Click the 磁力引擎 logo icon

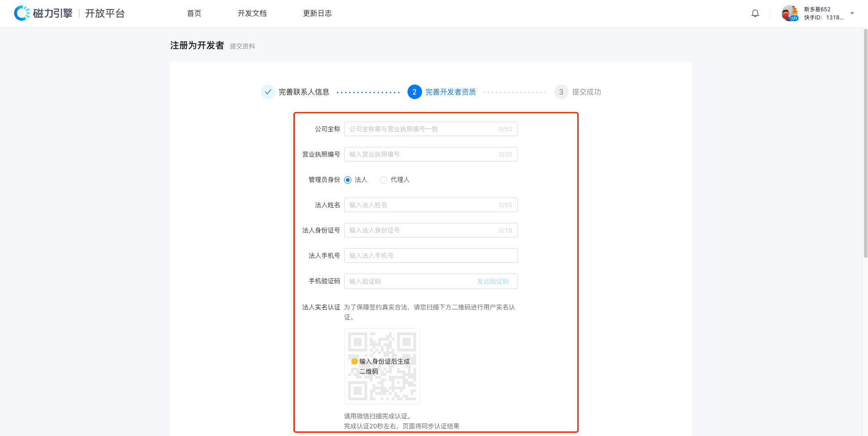[x=22, y=13]
